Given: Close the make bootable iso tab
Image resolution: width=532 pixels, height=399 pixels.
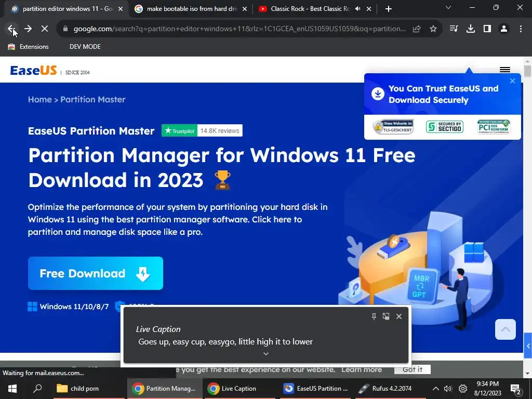Looking at the screenshot, I should 245,9.
